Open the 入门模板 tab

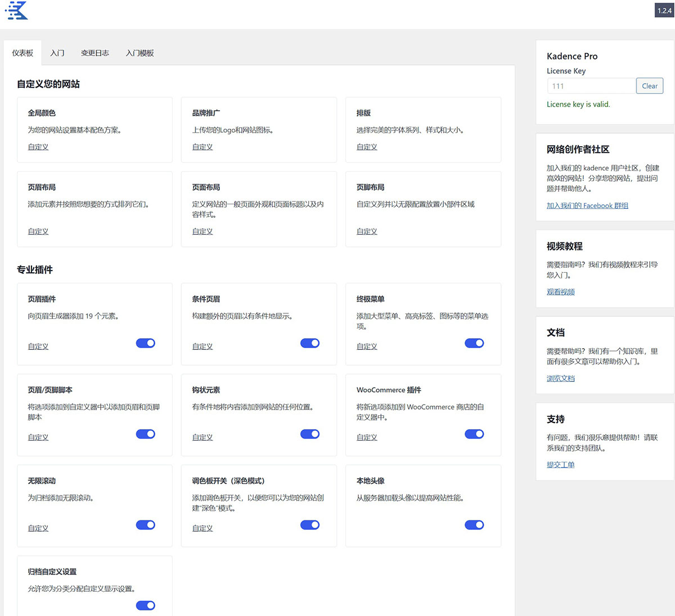(140, 53)
